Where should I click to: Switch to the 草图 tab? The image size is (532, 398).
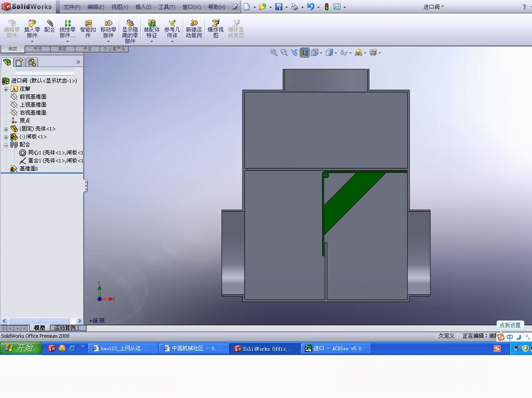(x=62, y=49)
